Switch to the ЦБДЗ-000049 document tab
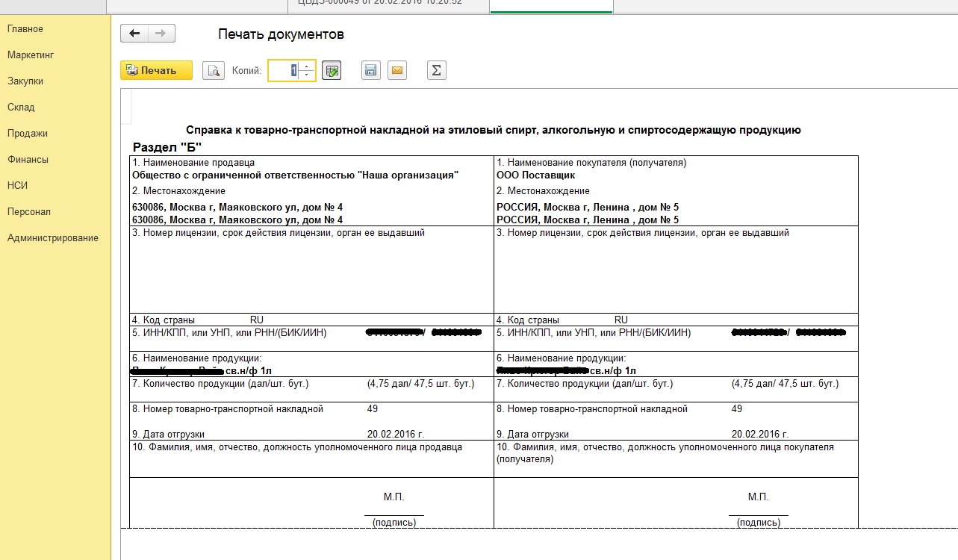958x560 pixels. coord(388,6)
